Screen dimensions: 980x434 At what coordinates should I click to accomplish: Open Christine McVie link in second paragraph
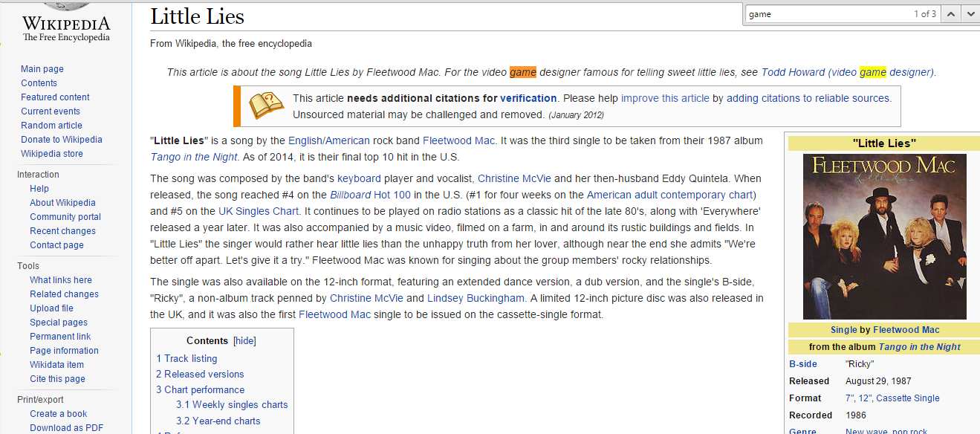[514, 178]
